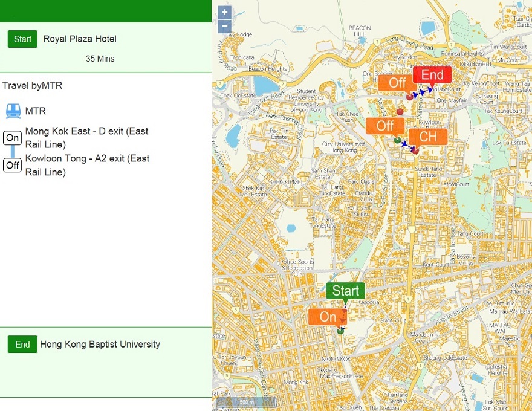Viewport: 532px width, 411px height.
Task: Click the Parc Oasis map label
Action: pyautogui.click(x=362, y=181)
